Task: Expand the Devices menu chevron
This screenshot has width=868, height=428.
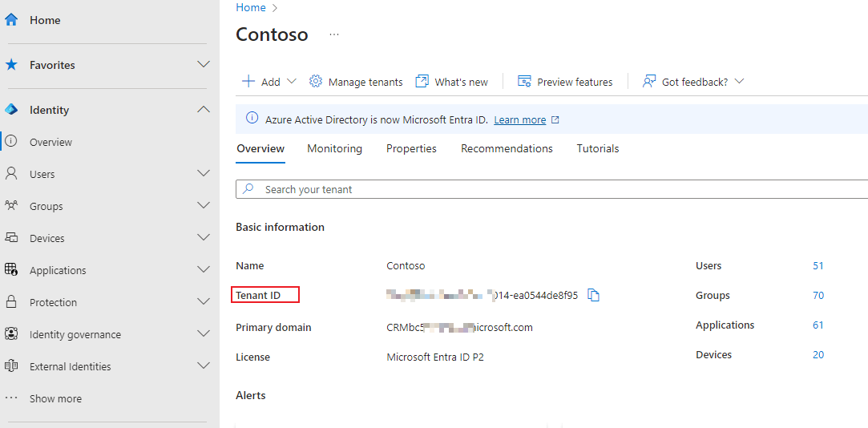Action: (x=204, y=237)
